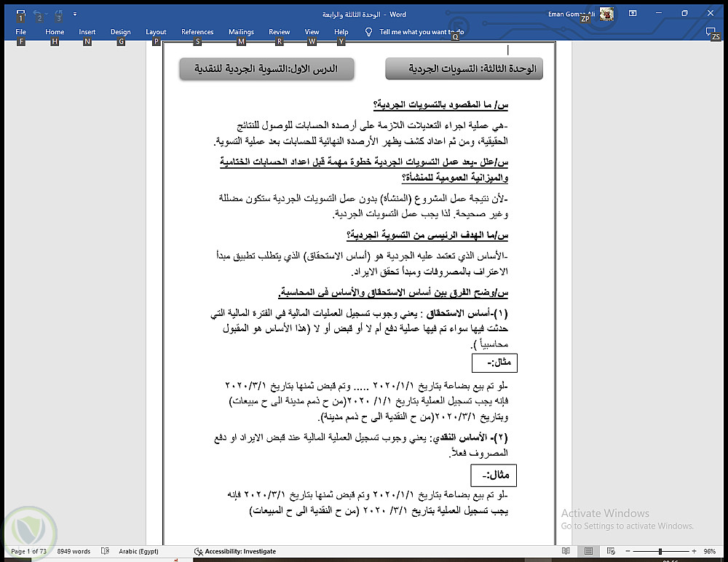Click the line starting '-الأساس الذي تعتمد عليه الجردية'
The width and height of the screenshot is (728, 562).
coord(363,256)
